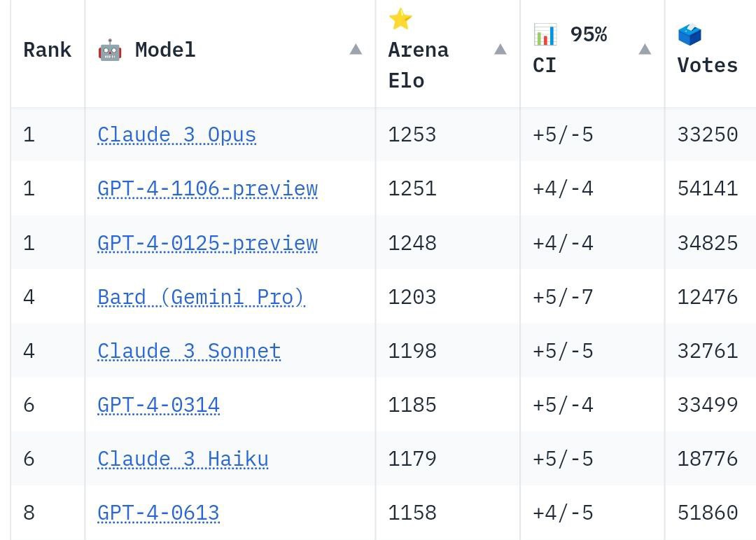Select the 1253 Elo score cell
Viewport: 756px width, 540px height.
tap(412, 134)
